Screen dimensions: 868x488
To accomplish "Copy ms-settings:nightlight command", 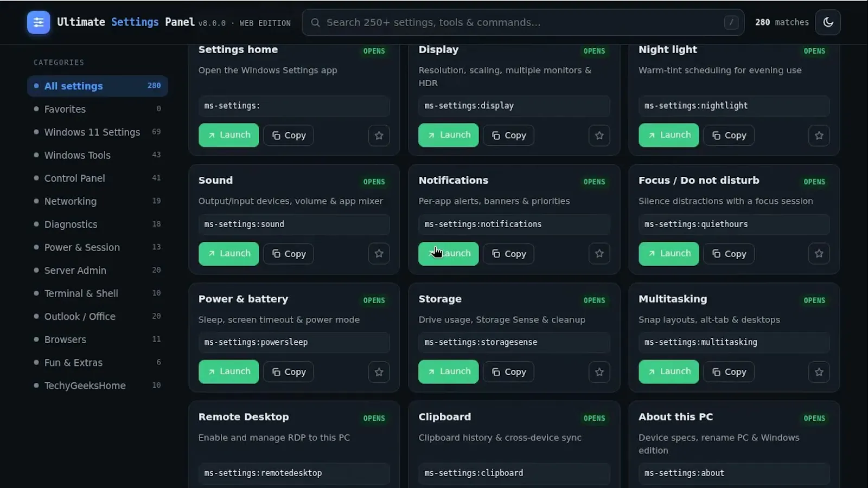I will click(729, 136).
